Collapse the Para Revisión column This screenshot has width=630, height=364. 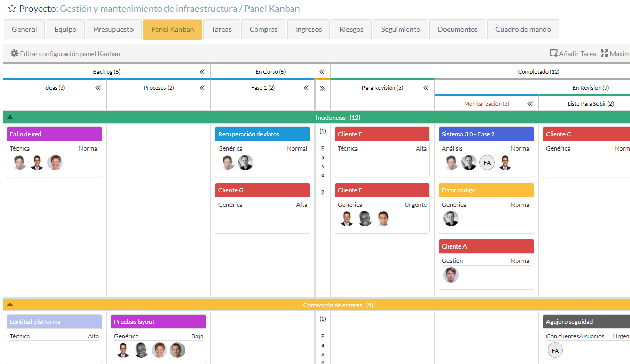pos(426,88)
